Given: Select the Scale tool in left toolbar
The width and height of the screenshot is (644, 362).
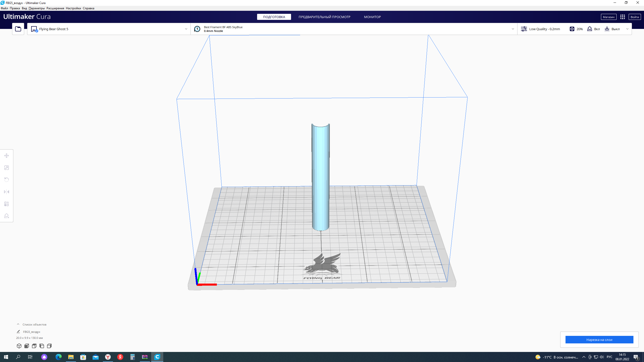Looking at the screenshot, I should pyautogui.click(x=7, y=168).
